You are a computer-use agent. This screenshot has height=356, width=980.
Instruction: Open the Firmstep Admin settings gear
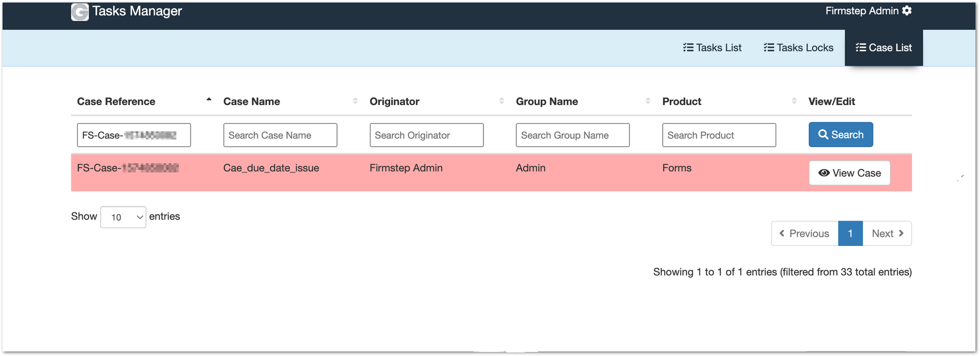(907, 11)
